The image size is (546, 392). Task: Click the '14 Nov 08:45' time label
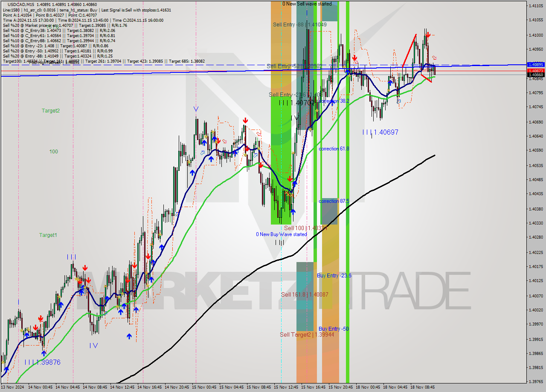(96, 387)
